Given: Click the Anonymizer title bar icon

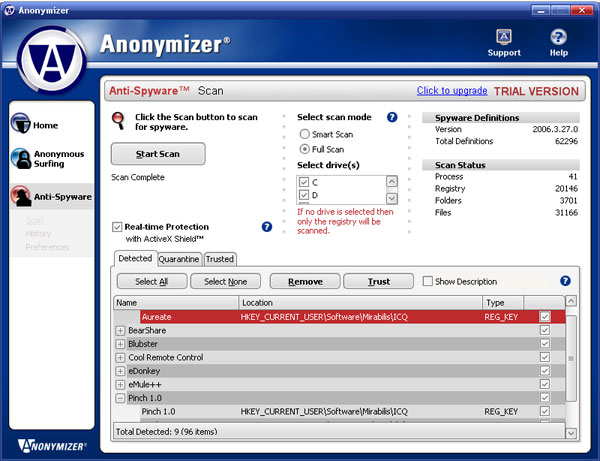Looking at the screenshot, I should (x=9, y=10).
